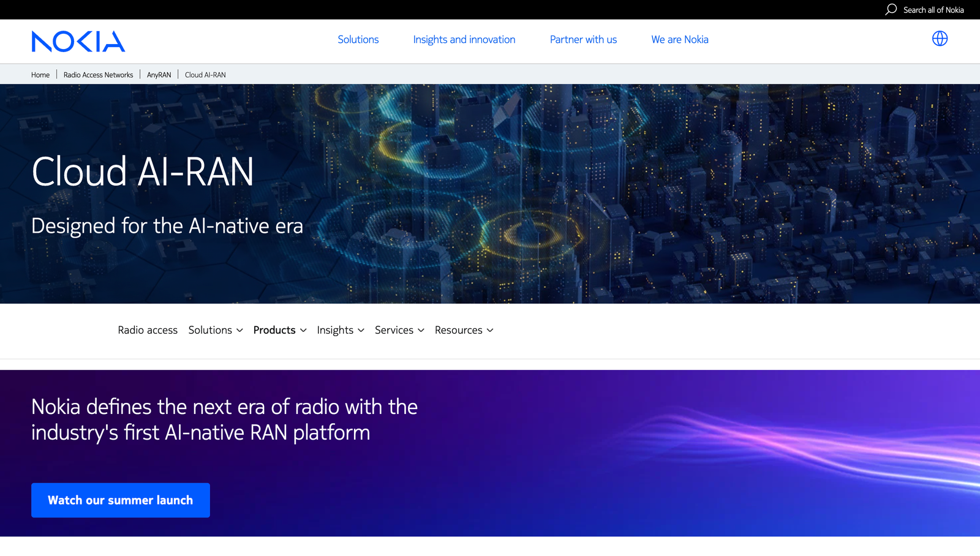Go to Radio Access Networks breadcrumb
Screen dimensions: 980x556
pos(98,75)
